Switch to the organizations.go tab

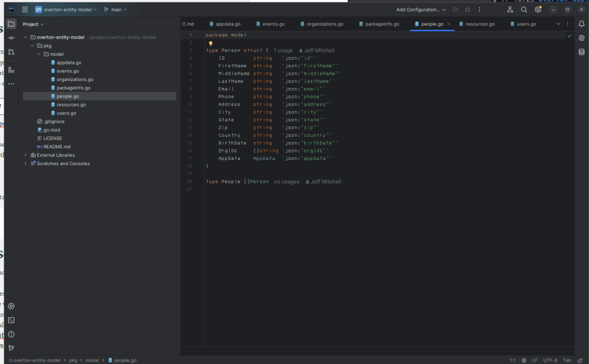coord(325,24)
